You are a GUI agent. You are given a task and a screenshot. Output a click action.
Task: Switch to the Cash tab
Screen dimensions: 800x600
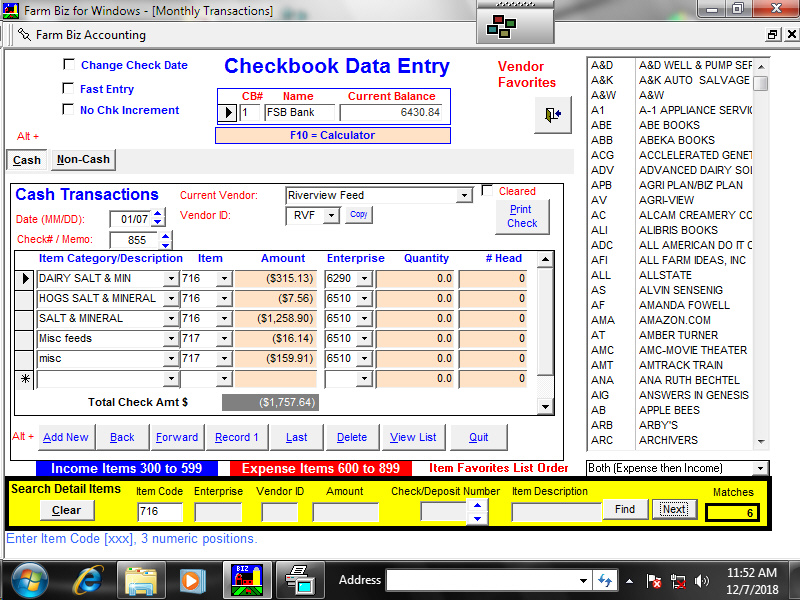[x=27, y=160]
